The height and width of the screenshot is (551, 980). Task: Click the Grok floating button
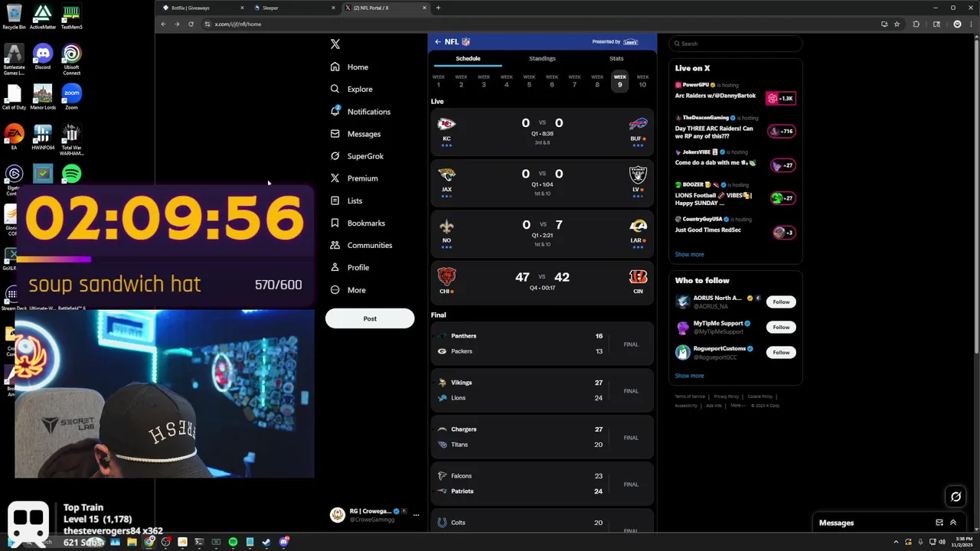[x=955, y=497]
